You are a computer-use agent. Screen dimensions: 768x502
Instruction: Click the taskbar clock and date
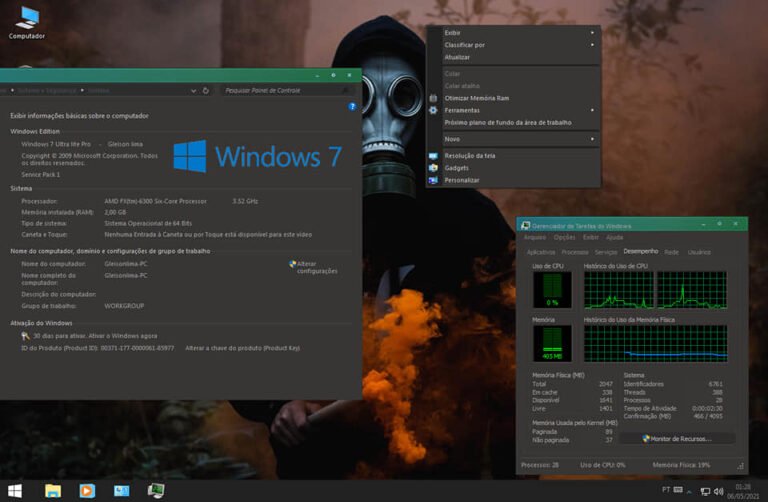(x=743, y=492)
